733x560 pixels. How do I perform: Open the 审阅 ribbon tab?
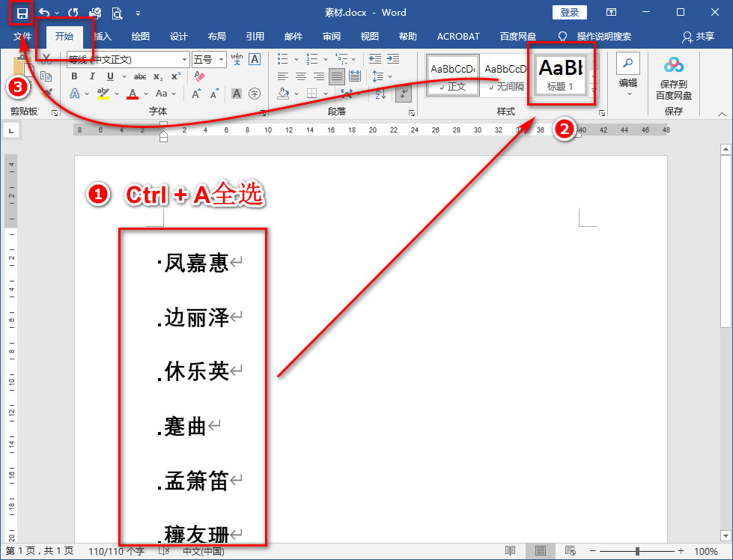tap(329, 35)
